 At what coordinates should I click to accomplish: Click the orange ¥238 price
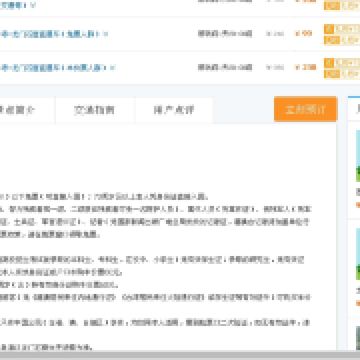click(306, 67)
